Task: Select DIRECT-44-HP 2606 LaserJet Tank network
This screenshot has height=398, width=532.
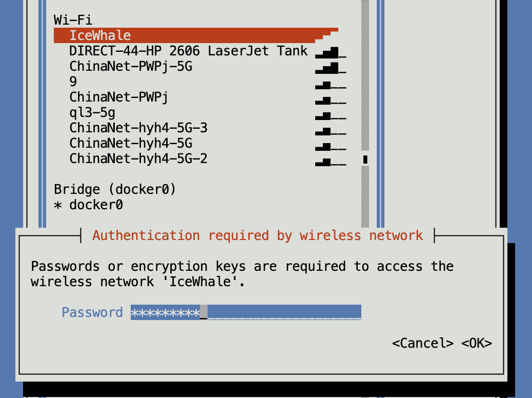Action: tap(188, 51)
